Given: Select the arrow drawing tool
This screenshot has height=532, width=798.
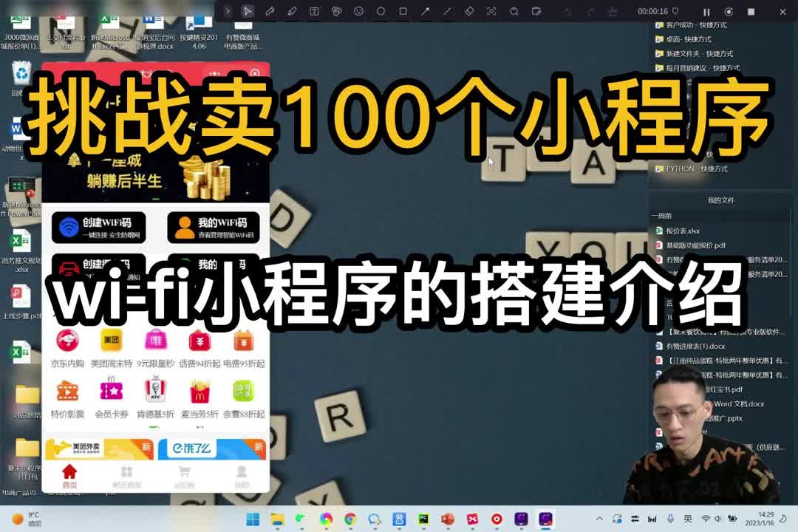Looking at the screenshot, I should tap(425, 11).
